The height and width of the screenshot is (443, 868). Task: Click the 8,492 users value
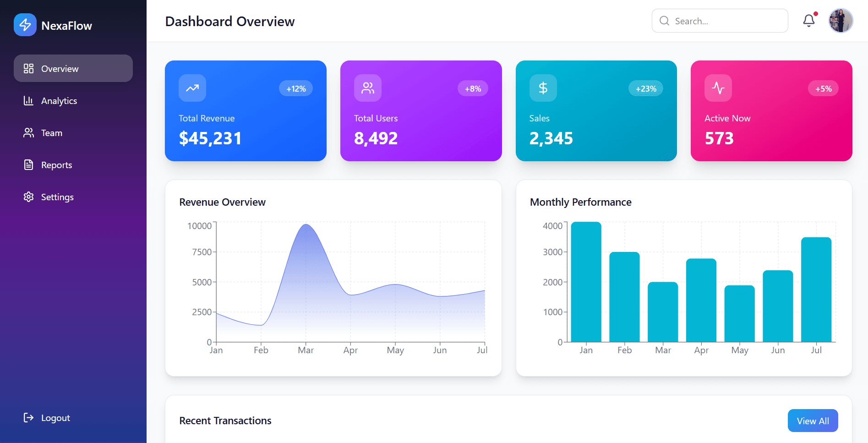click(376, 138)
